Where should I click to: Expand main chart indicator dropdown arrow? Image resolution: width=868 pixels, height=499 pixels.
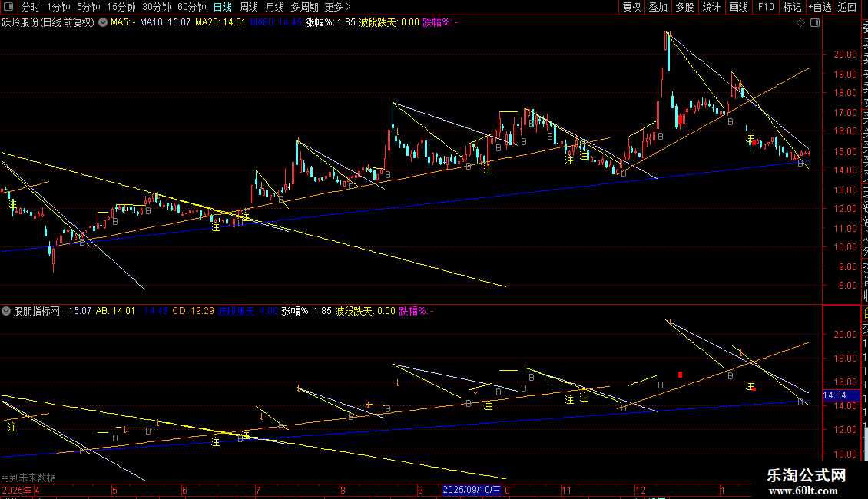(x=103, y=23)
